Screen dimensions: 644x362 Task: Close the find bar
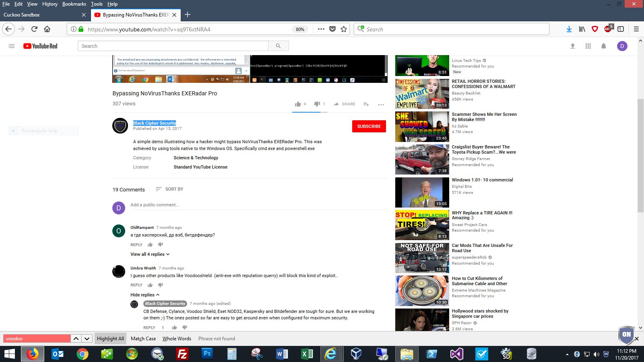tap(637, 339)
